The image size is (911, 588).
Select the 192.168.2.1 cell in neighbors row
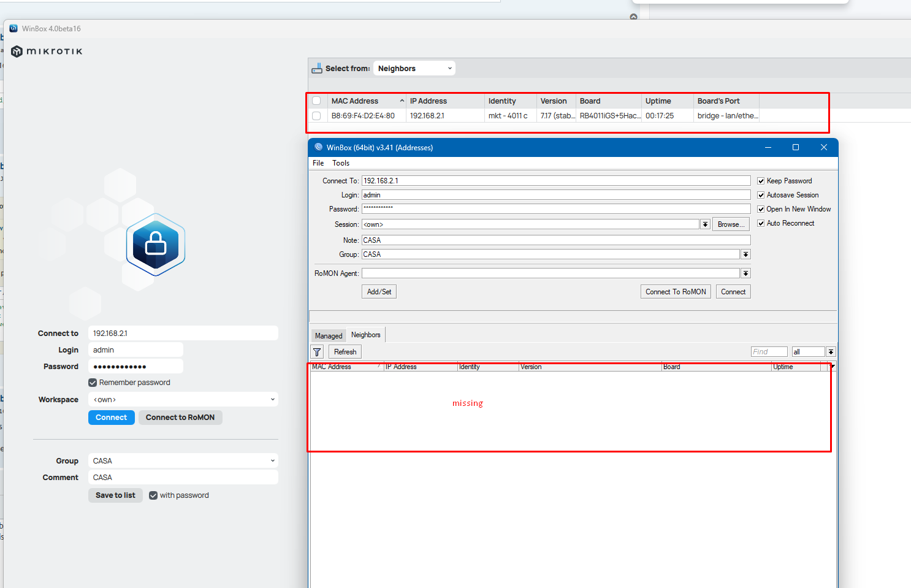tap(445, 115)
